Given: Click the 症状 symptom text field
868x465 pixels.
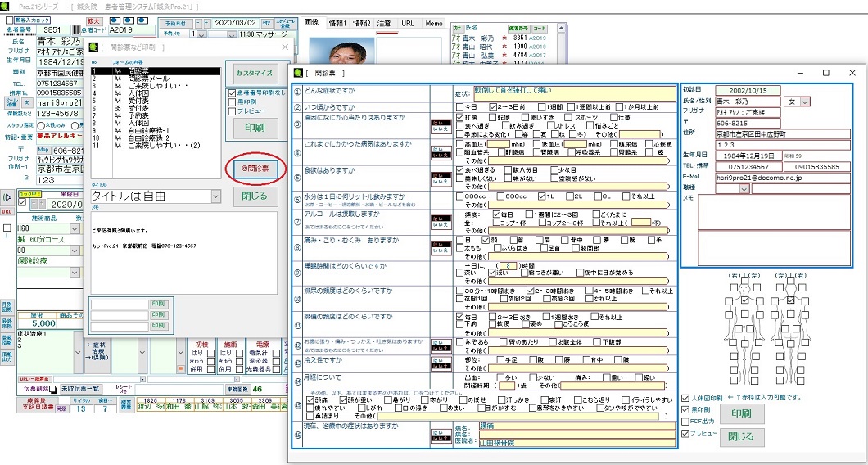Looking at the screenshot, I should (574, 93).
